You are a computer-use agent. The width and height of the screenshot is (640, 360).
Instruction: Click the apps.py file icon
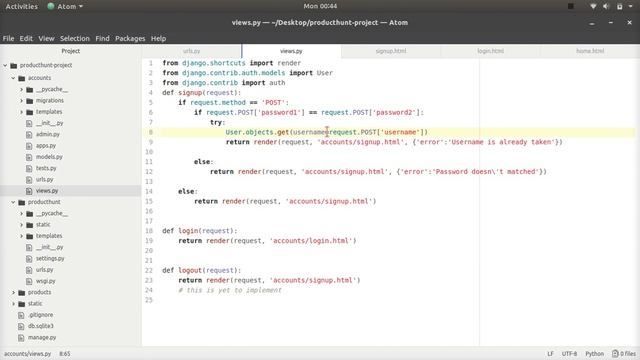29,146
